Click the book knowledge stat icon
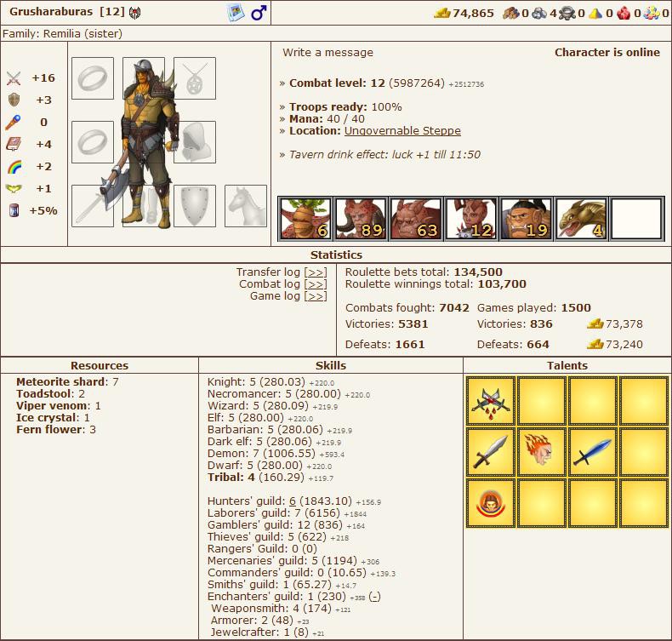The image size is (672, 641). (14, 144)
